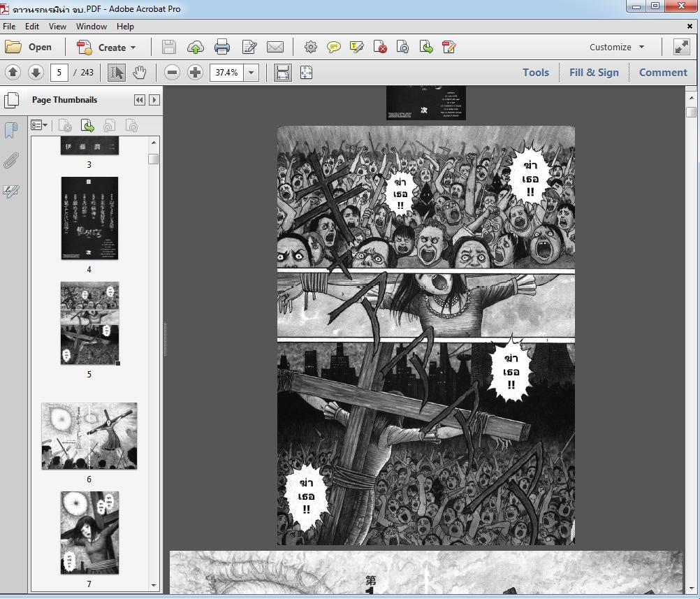Viewport: 700px width, 599px height.
Task: Click thumbnails panel extract pages icon
Action: click(x=87, y=126)
